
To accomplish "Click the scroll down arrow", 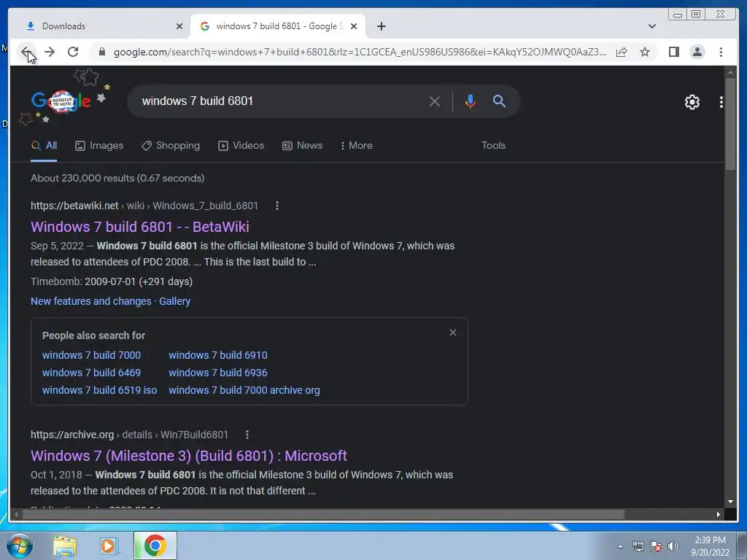I will [x=730, y=502].
